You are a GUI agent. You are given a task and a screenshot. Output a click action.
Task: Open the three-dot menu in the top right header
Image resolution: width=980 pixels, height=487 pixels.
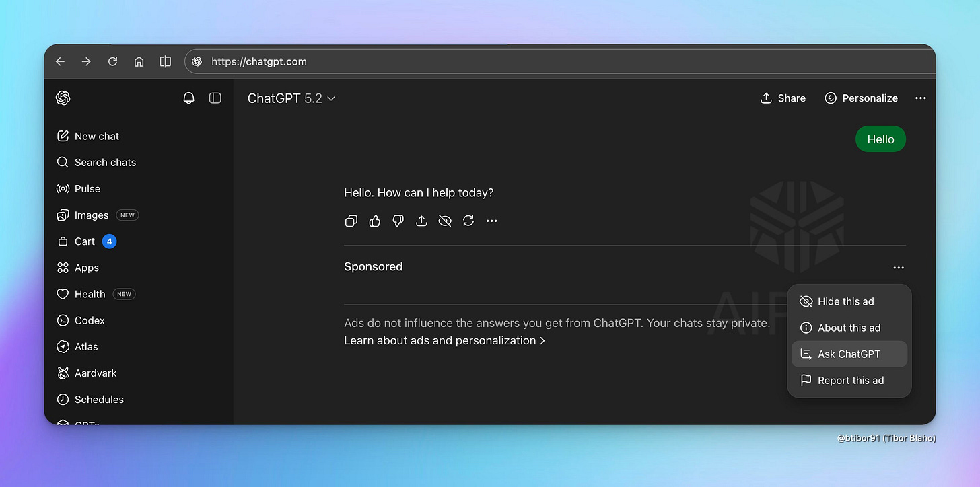921,98
